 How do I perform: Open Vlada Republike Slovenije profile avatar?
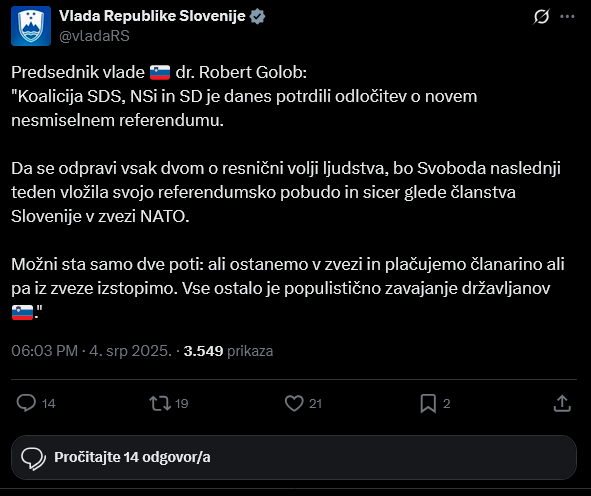point(31,26)
